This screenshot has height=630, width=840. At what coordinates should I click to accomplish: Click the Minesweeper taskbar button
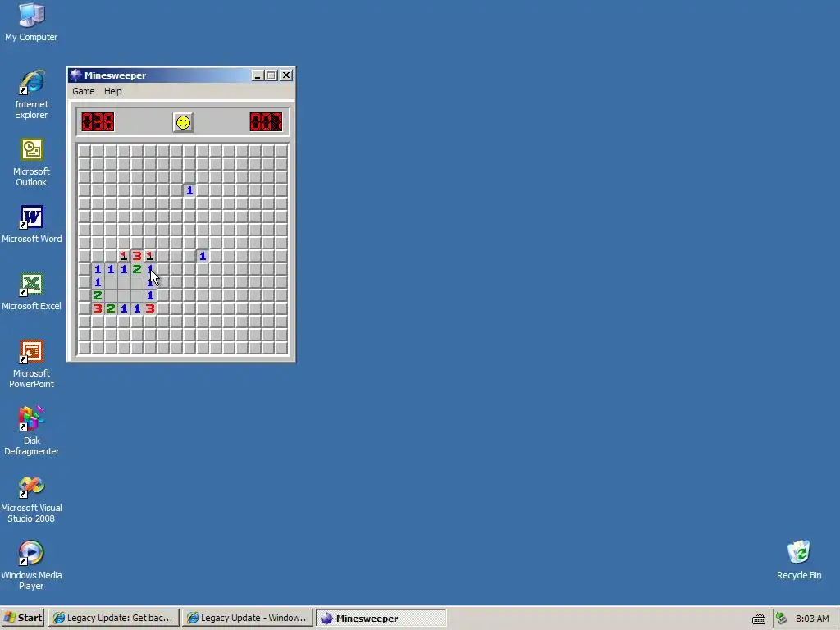381,618
